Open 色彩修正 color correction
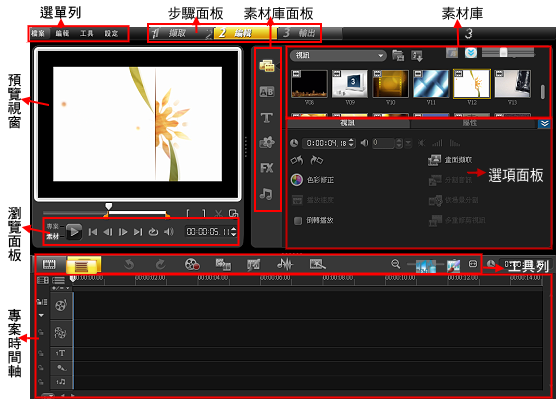 point(312,180)
